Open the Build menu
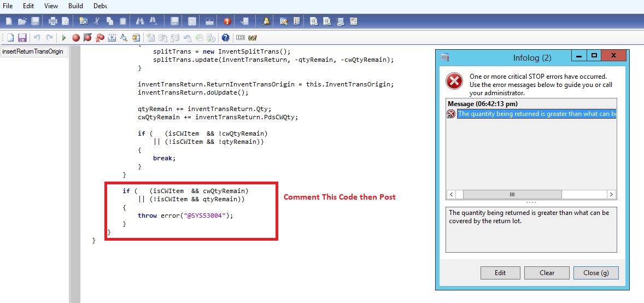The width and height of the screenshot is (644, 303). 75,6
